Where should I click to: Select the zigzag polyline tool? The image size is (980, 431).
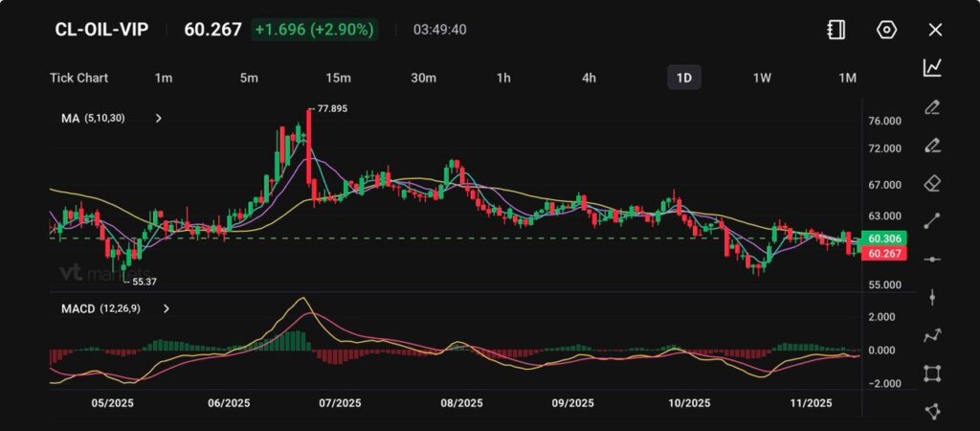coord(932,335)
